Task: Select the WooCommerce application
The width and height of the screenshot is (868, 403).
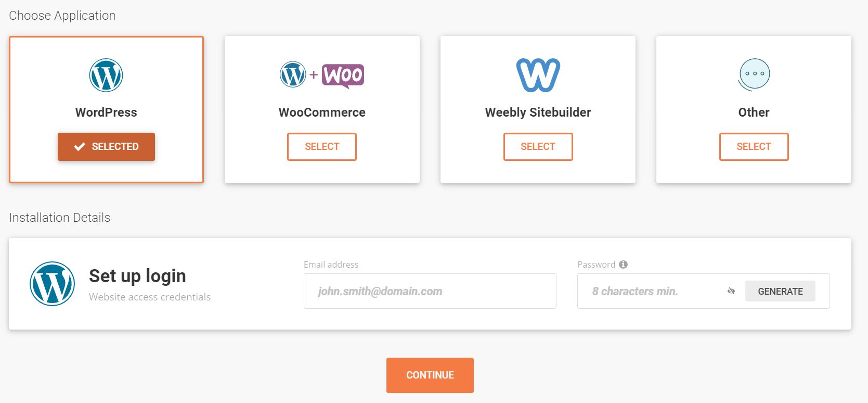Action: point(322,147)
